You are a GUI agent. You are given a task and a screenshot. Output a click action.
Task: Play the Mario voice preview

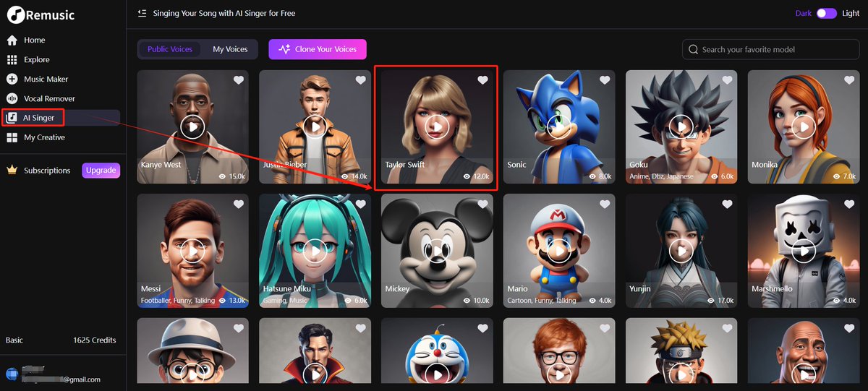(x=559, y=250)
